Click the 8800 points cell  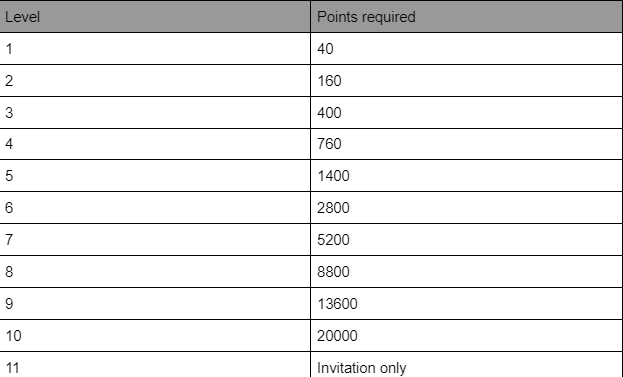[x=466, y=271]
